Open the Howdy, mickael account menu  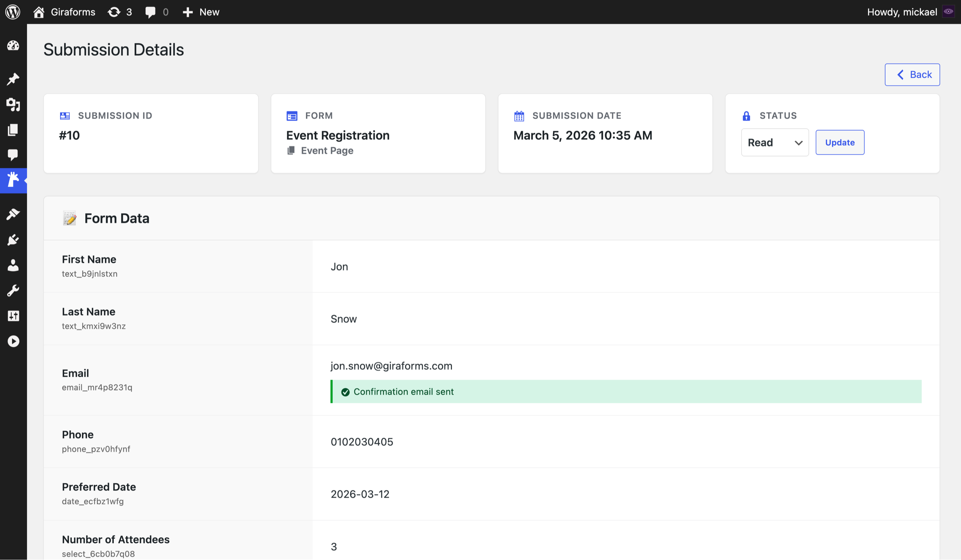(x=902, y=12)
